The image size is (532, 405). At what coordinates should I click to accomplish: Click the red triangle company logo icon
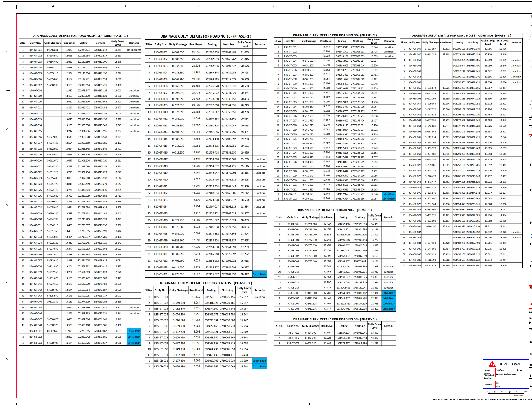492,364
